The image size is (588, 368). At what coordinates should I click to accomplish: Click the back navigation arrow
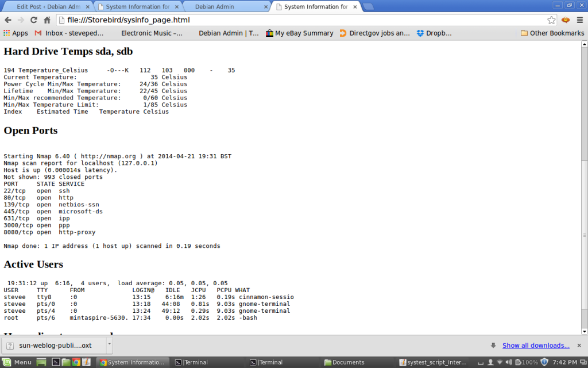tap(8, 19)
